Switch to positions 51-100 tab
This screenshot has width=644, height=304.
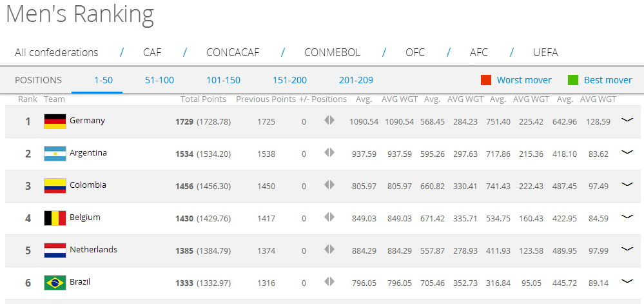[159, 80]
